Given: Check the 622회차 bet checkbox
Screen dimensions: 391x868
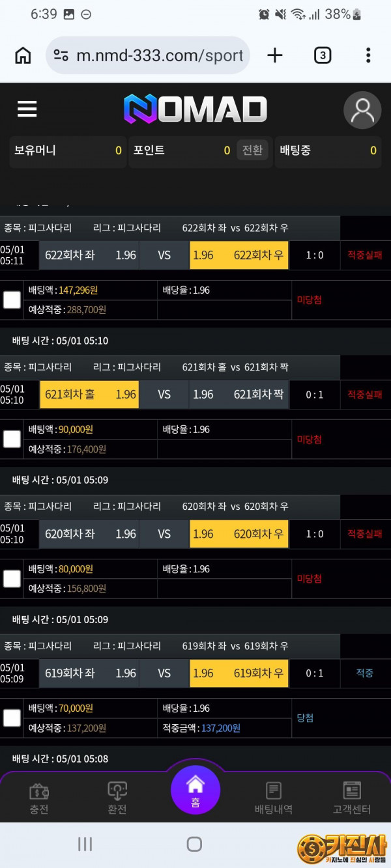Looking at the screenshot, I should [12, 300].
